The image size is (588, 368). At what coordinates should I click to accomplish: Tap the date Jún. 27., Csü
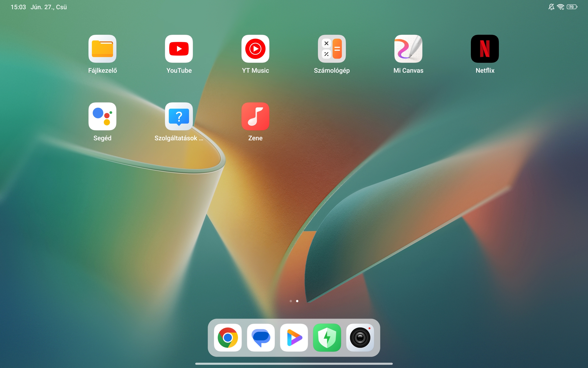49,7
